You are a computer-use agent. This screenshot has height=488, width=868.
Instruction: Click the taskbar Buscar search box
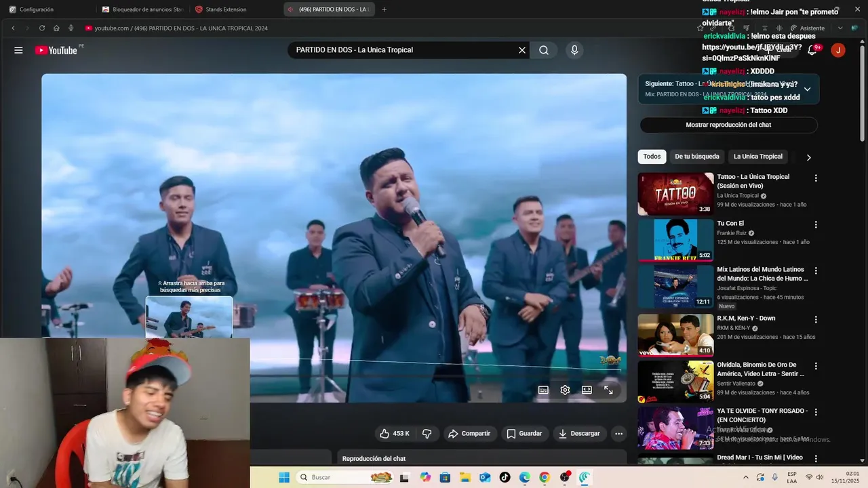point(346,477)
